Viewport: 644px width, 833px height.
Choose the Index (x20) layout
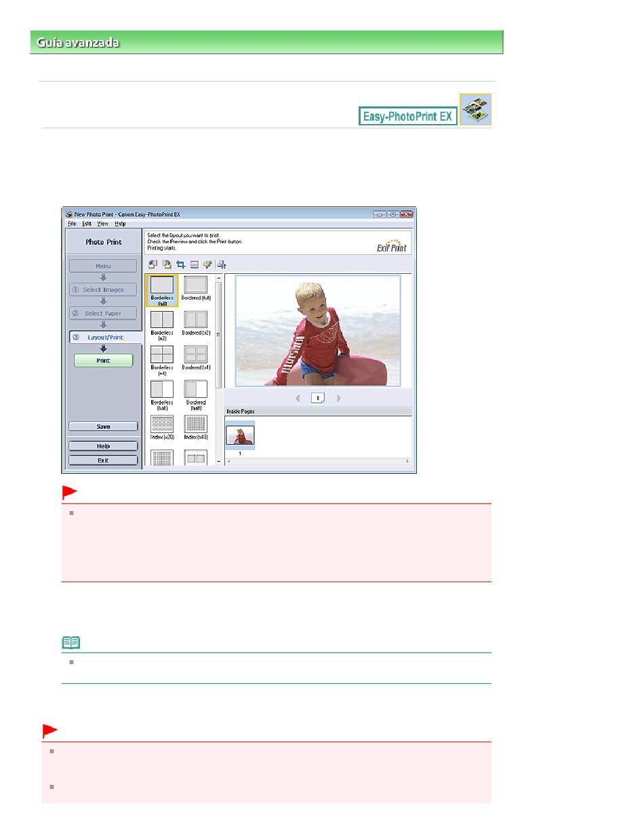click(x=162, y=428)
